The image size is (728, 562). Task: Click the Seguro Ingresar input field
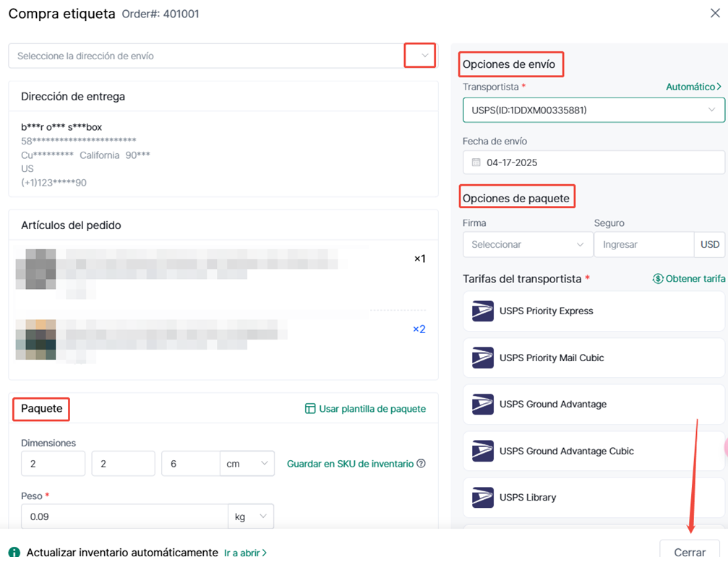[x=644, y=245]
